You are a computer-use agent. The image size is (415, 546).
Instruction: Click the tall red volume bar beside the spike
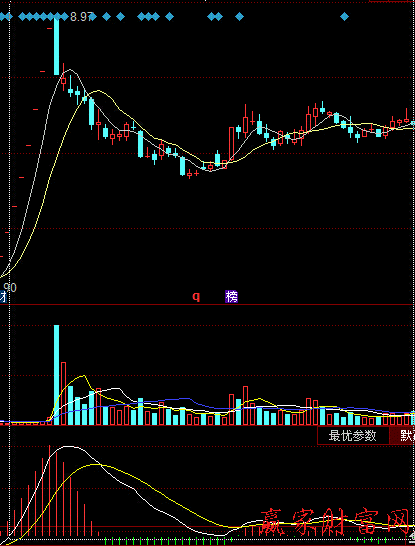[x=63, y=393]
